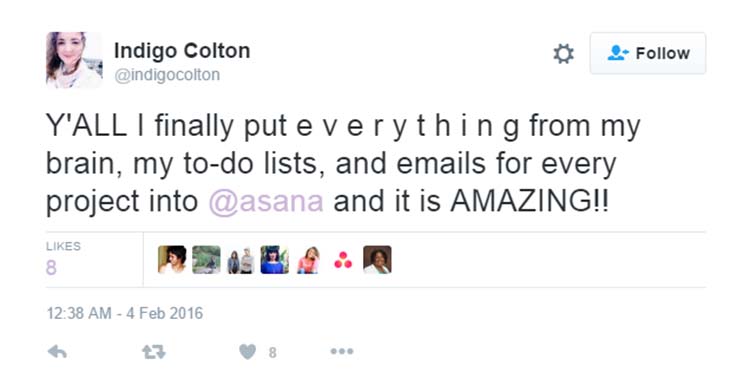
Task: Like the tweet with heart icon
Action: (x=247, y=352)
